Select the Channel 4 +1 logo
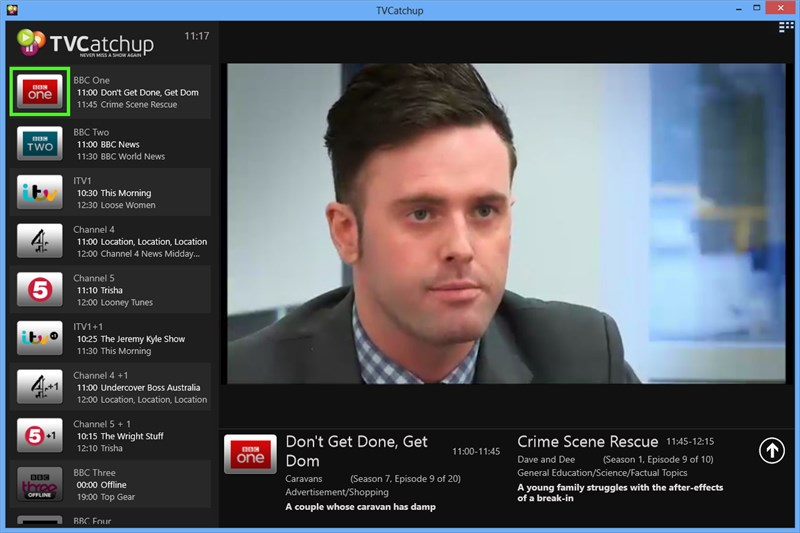The width and height of the screenshot is (800, 533). pyautogui.click(x=40, y=387)
